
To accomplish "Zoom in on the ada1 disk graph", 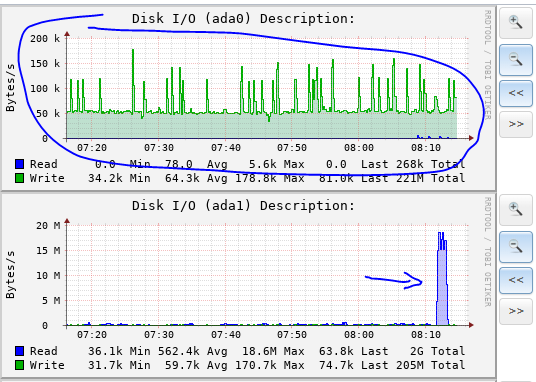I will pos(515,210).
